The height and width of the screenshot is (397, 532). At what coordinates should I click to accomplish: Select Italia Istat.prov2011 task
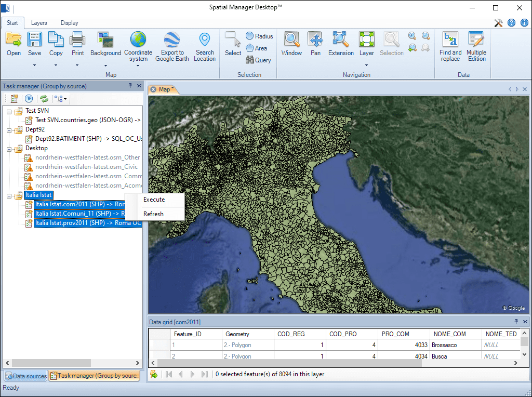coord(88,223)
